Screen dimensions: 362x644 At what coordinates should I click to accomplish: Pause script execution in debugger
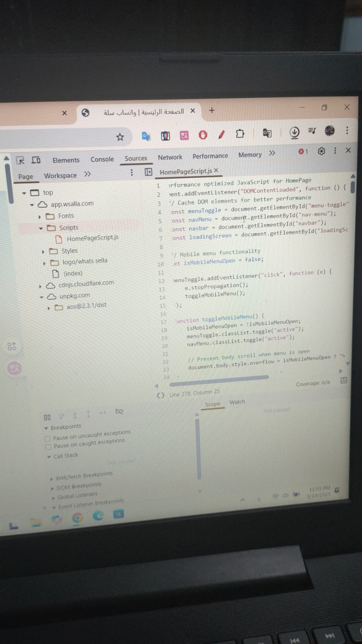click(x=47, y=417)
